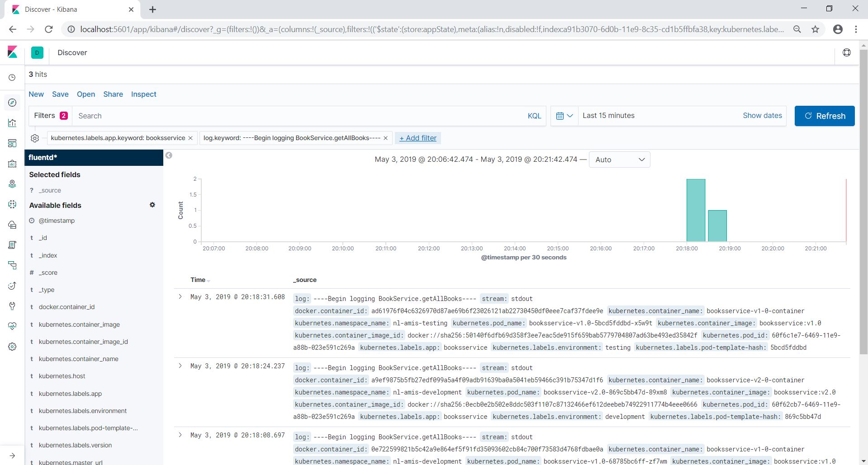The width and height of the screenshot is (868, 465).
Task: Open the Share menu
Action: 113,94
